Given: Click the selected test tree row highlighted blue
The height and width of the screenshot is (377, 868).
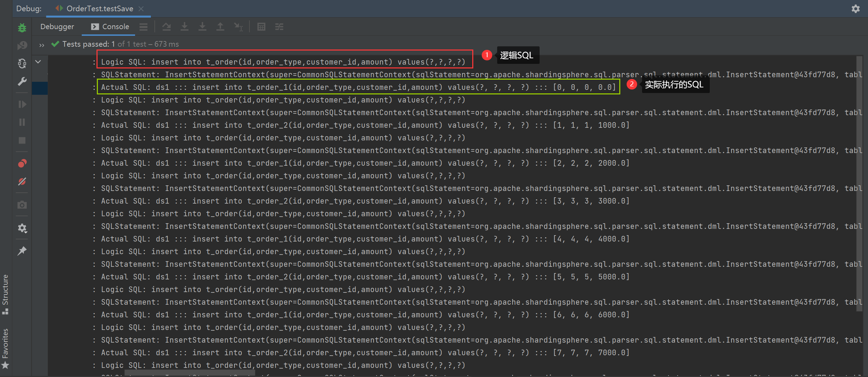Looking at the screenshot, I should point(40,88).
